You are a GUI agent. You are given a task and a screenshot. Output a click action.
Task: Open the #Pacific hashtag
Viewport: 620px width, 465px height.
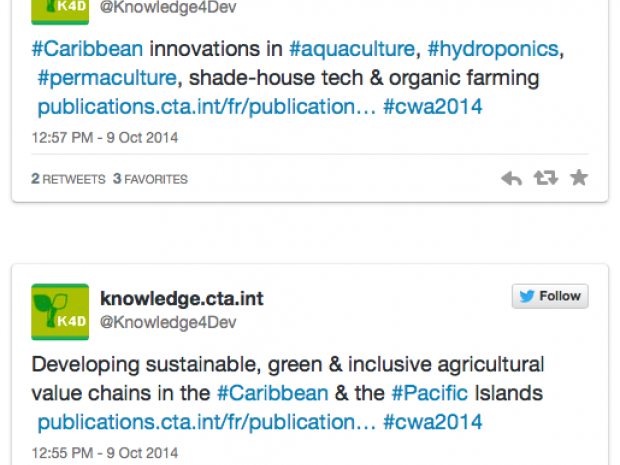[431, 393]
